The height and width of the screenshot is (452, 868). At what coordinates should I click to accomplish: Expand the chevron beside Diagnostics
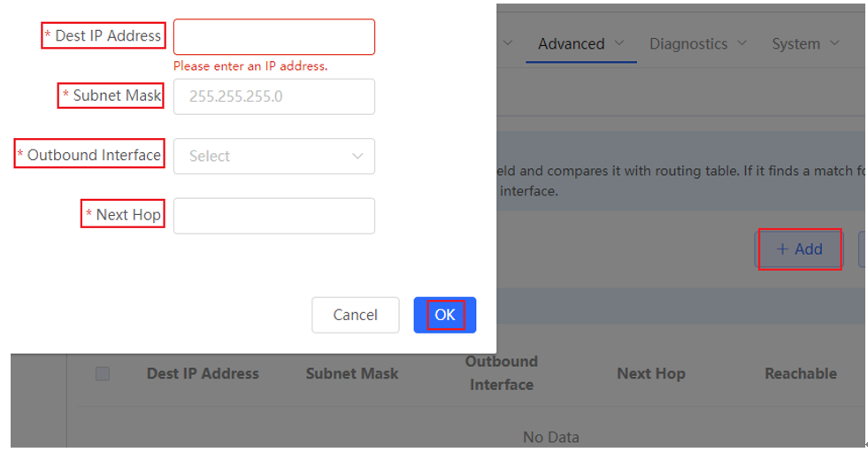[742, 43]
